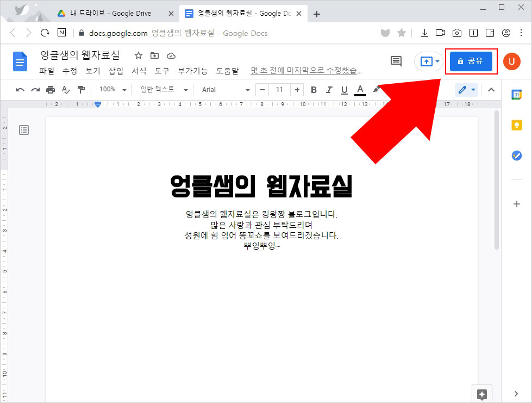Click the get add-ons plus icon

(516, 204)
